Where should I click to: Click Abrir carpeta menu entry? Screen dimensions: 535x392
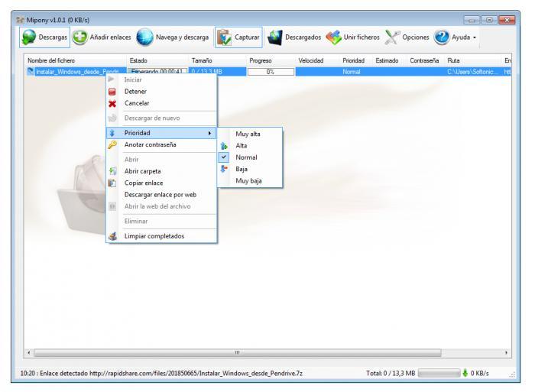click(x=143, y=171)
